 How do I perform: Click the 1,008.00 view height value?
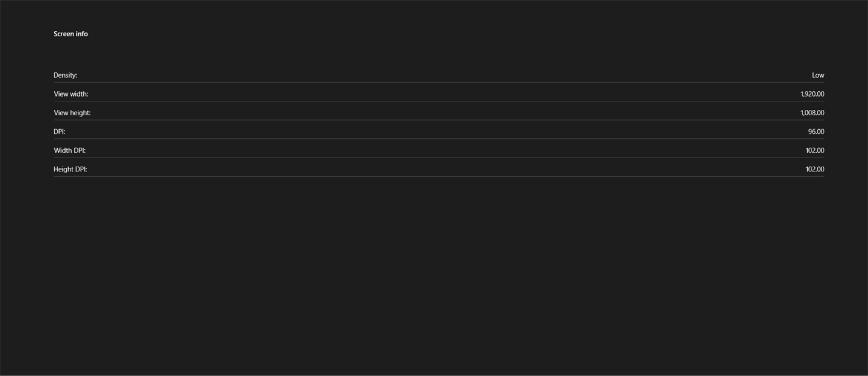point(813,113)
